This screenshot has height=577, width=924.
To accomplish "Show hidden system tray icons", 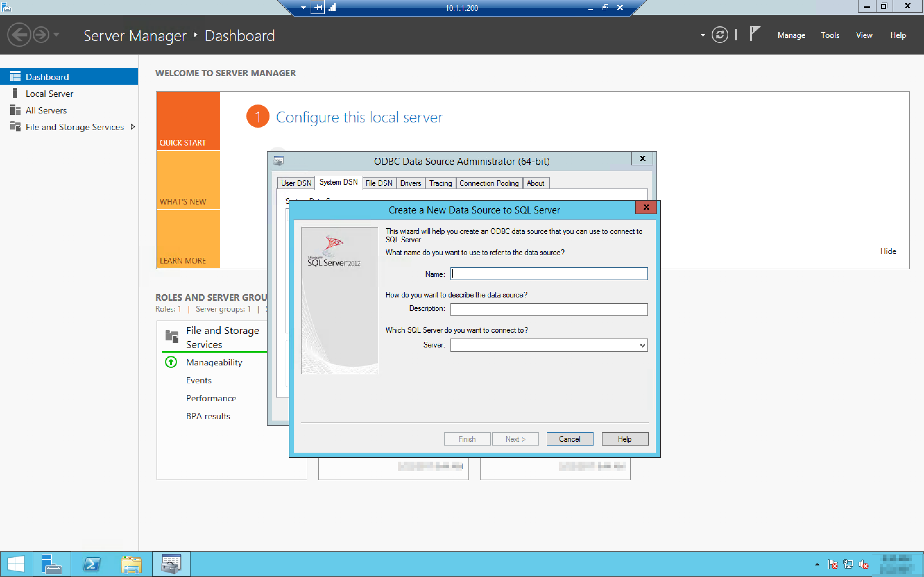I will (817, 564).
